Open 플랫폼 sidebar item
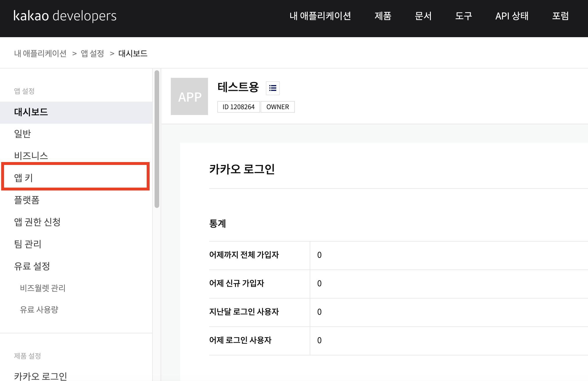The height and width of the screenshot is (381, 588). (27, 200)
